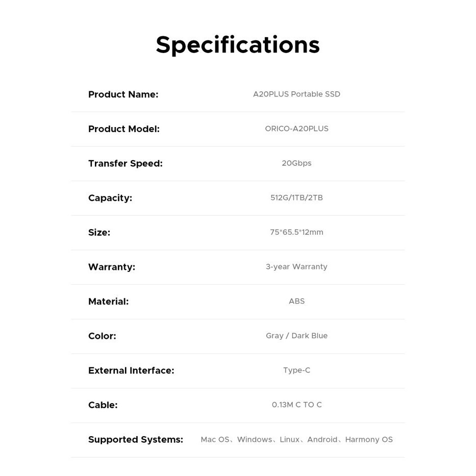This screenshot has height=476, width=476.
Task: Click the Product Model label
Action: pos(123,129)
